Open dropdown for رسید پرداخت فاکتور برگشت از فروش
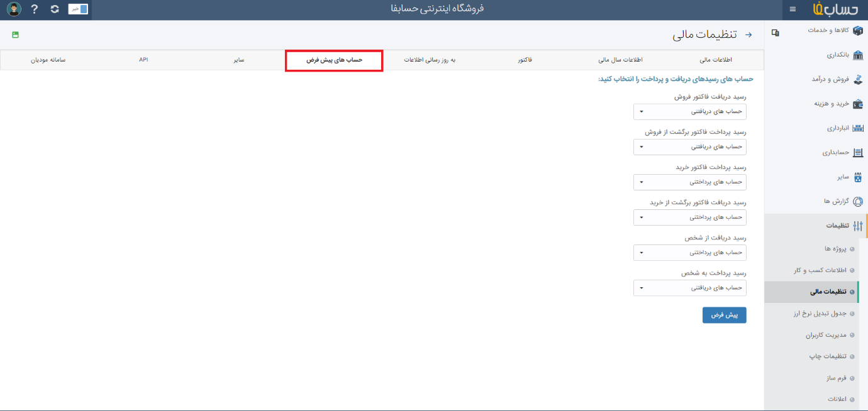 [x=690, y=147]
